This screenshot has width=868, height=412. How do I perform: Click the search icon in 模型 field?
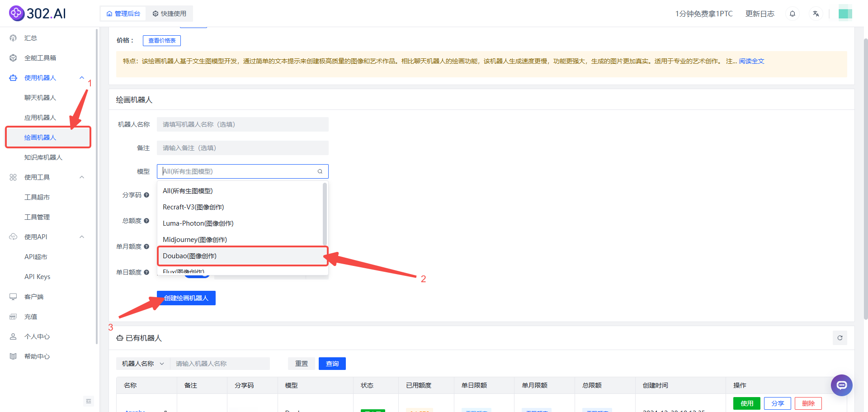[320, 171]
